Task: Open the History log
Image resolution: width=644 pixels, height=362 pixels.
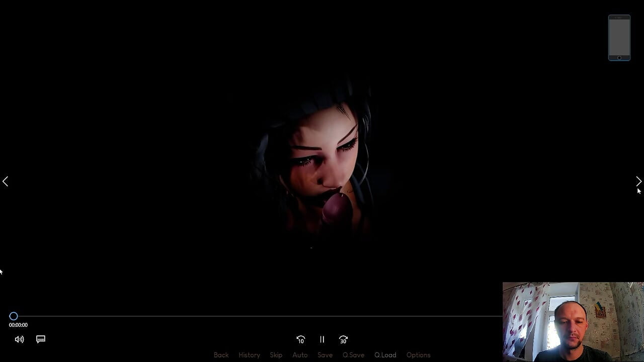Action: click(249, 355)
